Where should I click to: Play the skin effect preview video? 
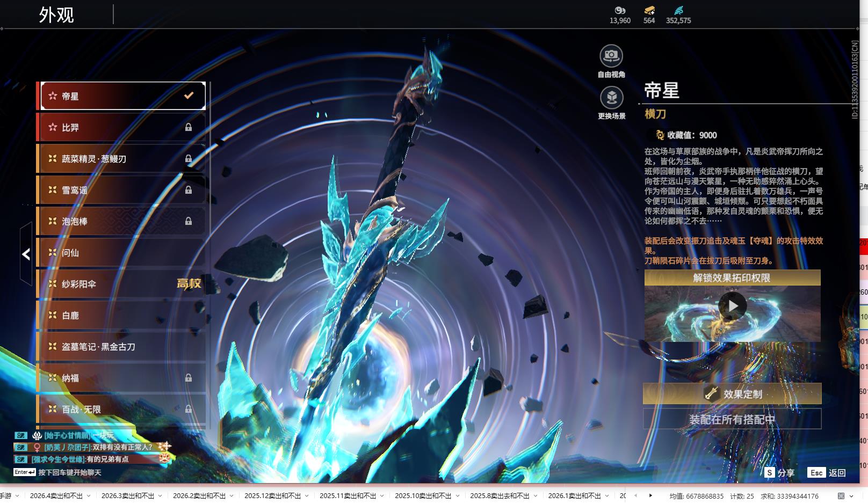[732, 306]
